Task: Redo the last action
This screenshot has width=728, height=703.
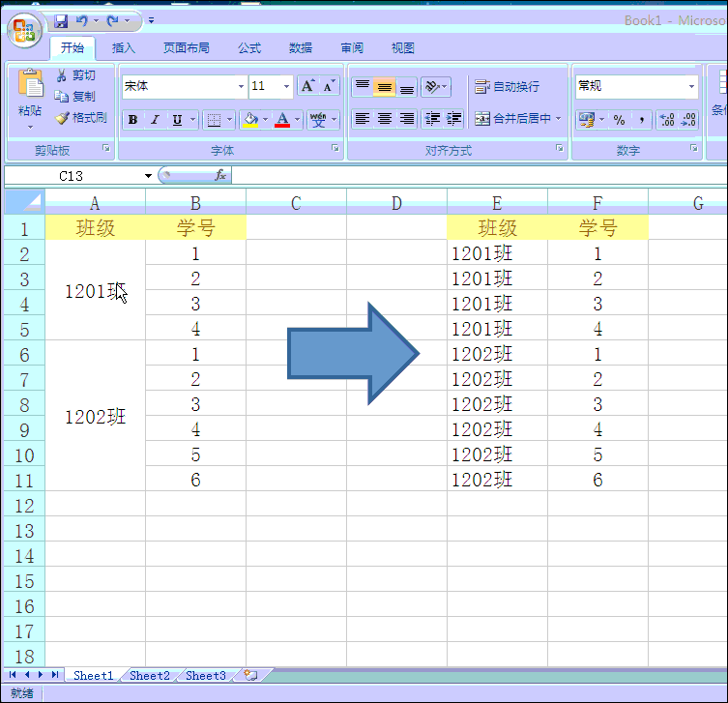Action: pos(112,21)
